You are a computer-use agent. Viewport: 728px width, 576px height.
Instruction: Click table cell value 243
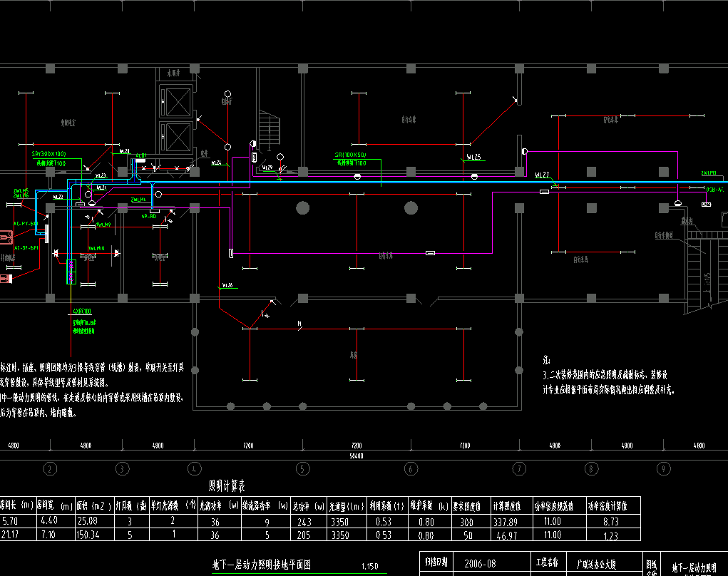pos(304,522)
